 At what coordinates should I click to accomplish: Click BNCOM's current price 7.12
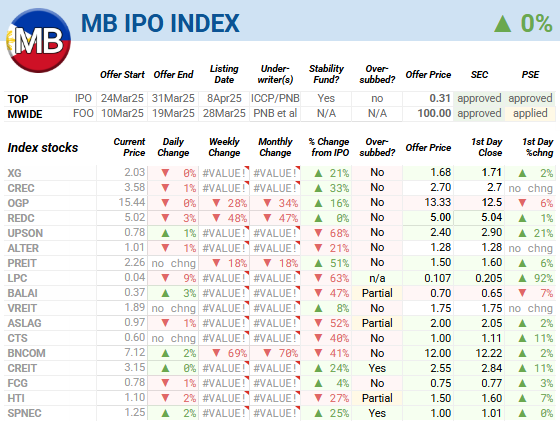point(135,352)
